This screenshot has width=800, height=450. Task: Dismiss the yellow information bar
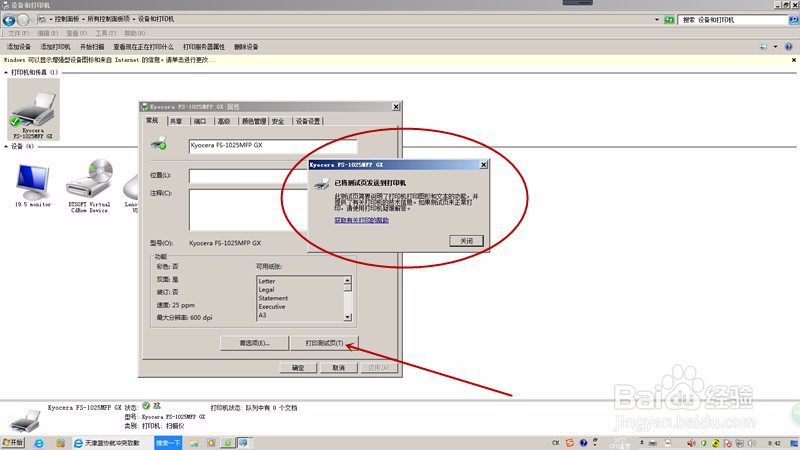pyautogui.click(x=793, y=60)
